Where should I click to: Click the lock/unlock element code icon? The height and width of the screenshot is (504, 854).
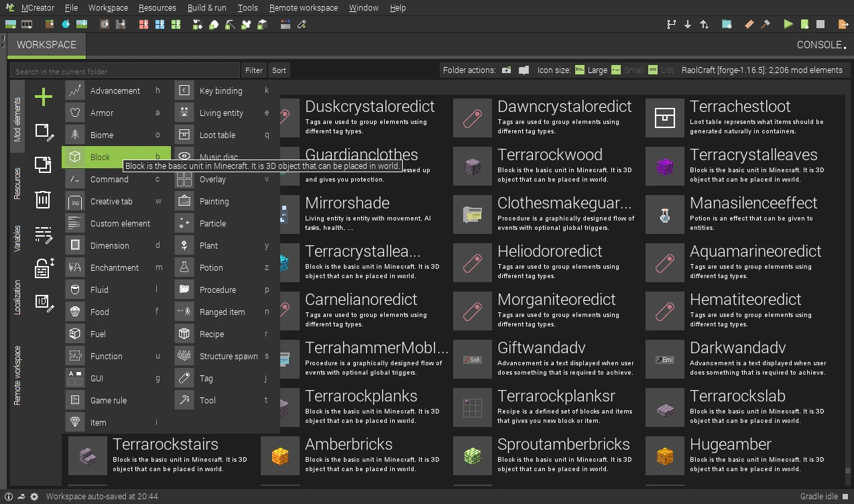pyautogui.click(x=44, y=268)
